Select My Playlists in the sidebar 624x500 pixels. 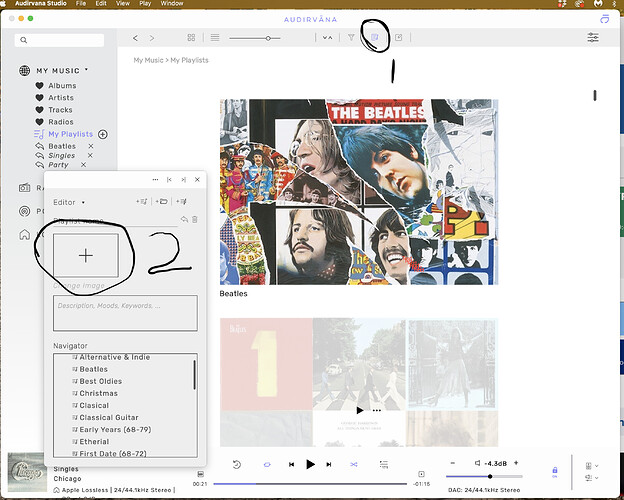70,134
